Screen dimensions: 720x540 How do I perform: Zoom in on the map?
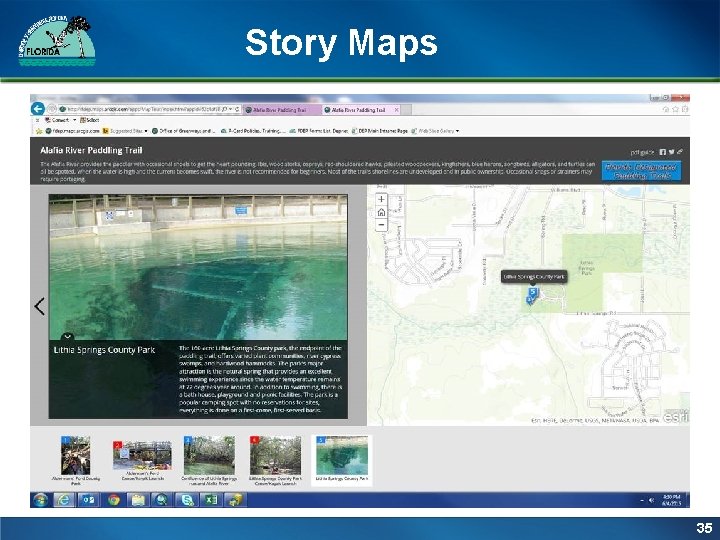381,199
